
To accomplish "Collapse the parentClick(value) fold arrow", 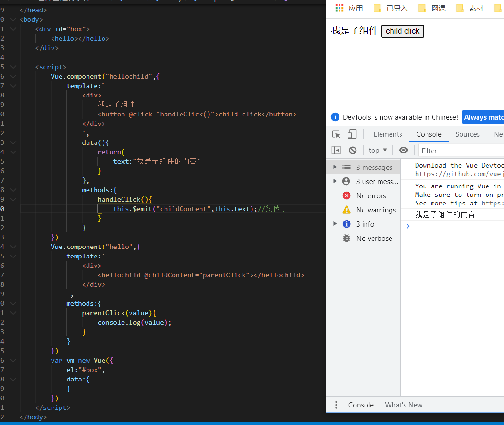I will tap(13, 313).
